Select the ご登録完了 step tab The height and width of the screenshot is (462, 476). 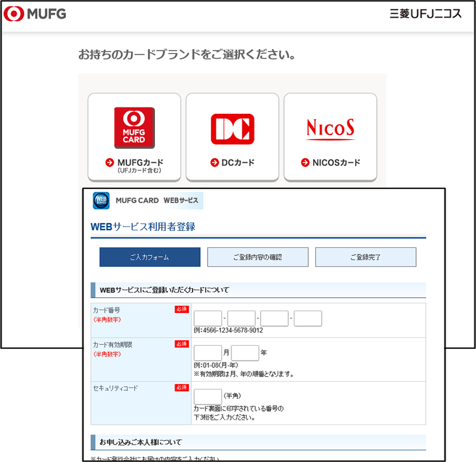click(x=365, y=257)
